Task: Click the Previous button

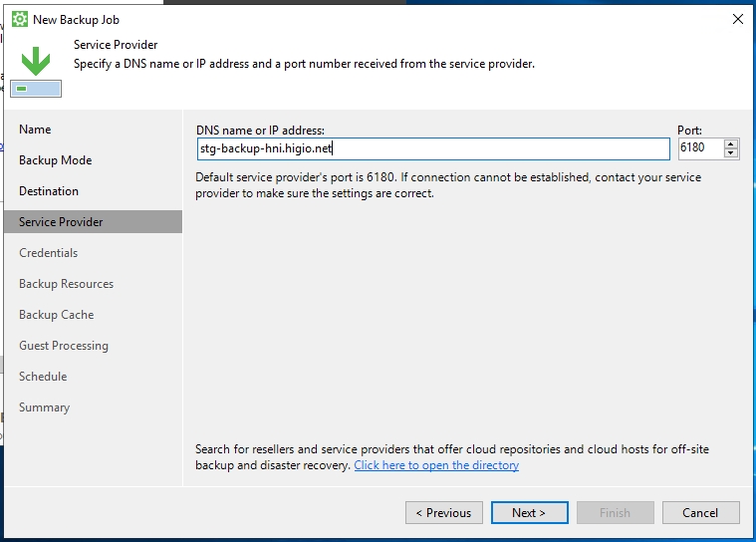Action: point(444,513)
